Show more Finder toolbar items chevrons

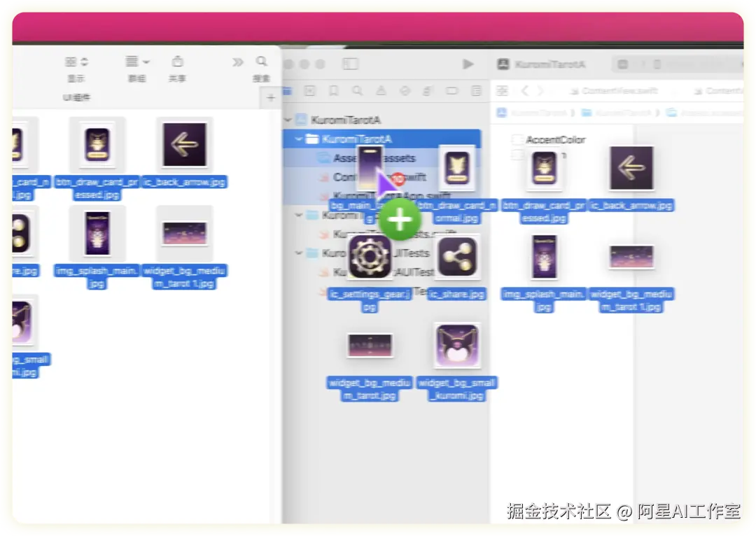tap(237, 62)
